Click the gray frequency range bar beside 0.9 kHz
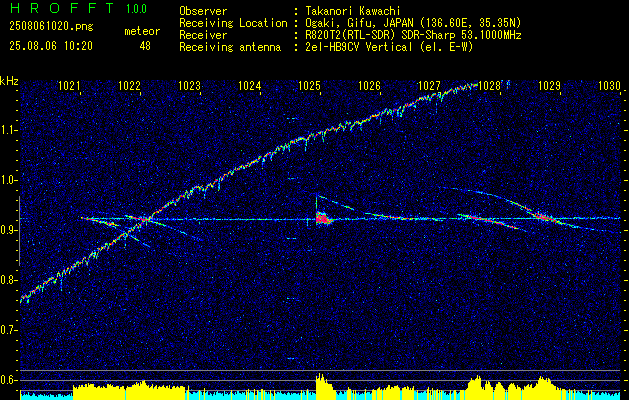 [19, 231]
